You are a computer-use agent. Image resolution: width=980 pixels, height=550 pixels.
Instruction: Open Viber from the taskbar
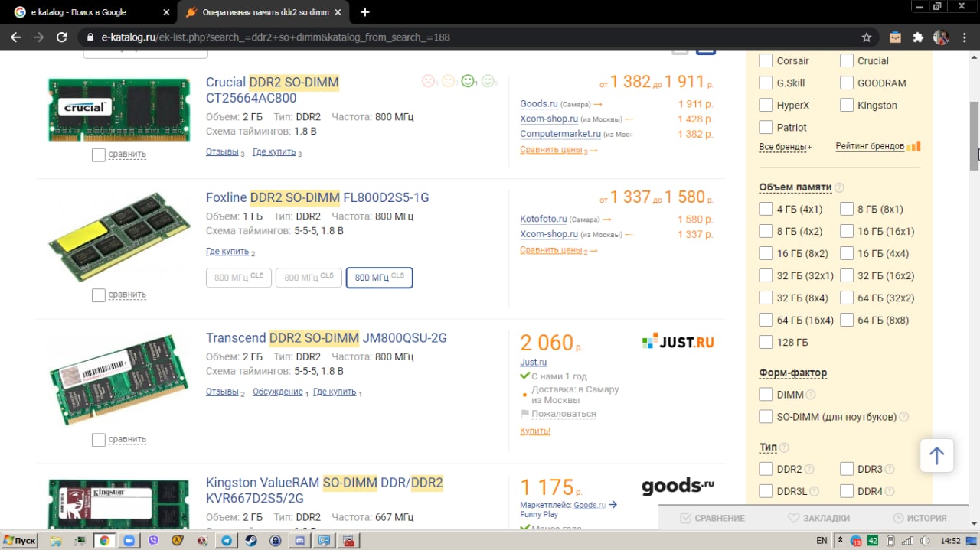pyautogui.click(x=153, y=541)
